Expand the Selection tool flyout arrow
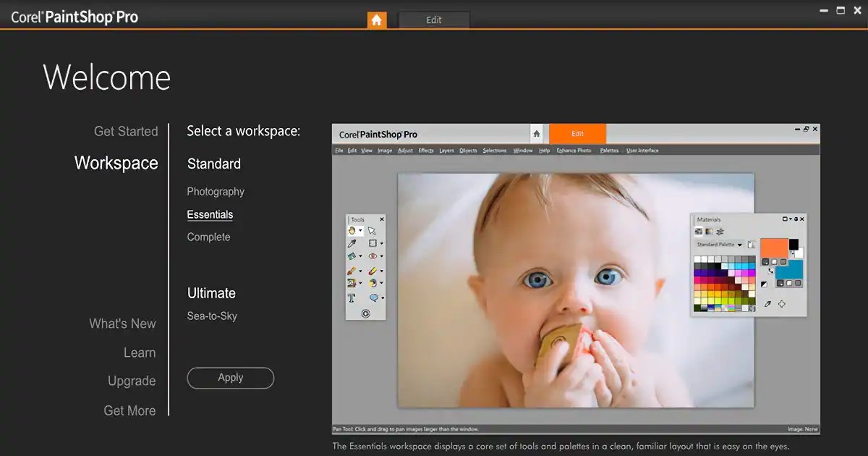 point(381,243)
